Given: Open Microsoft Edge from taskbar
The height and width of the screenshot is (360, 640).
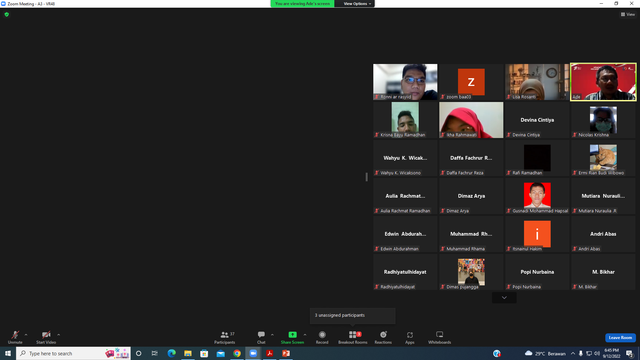Looking at the screenshot, I should click(x=171, y=353).
